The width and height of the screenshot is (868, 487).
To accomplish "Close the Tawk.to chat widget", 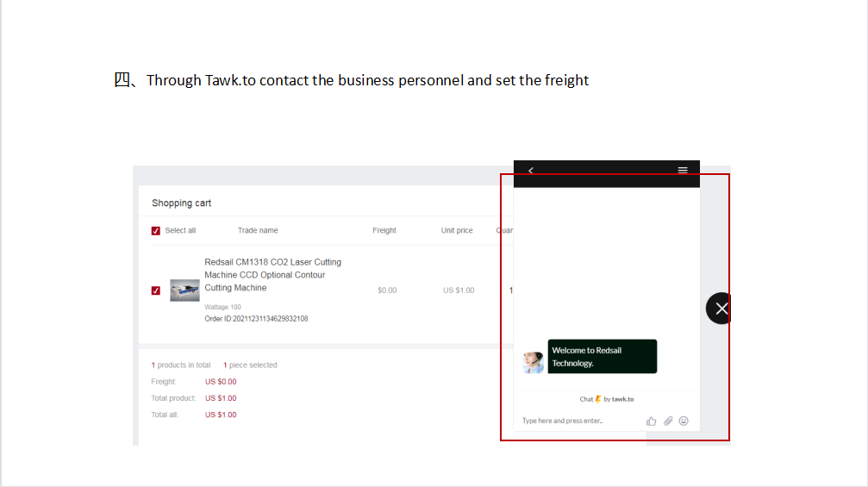I will tap(721, 309).
